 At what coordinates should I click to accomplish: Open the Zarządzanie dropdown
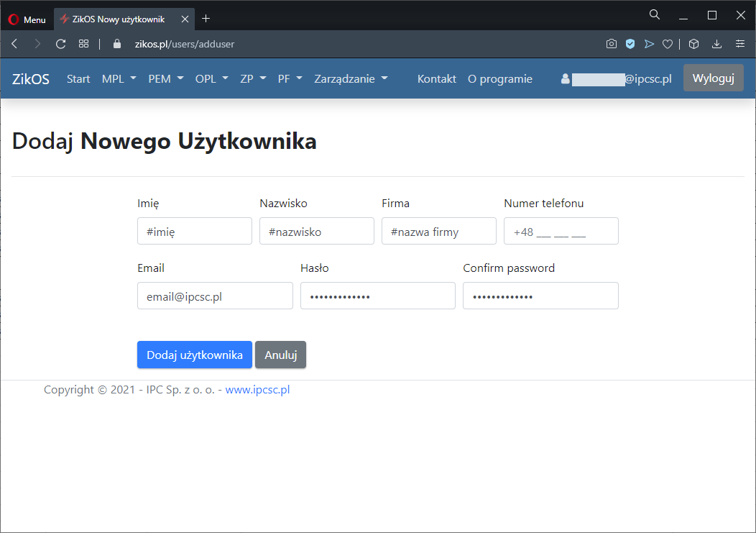351,79
